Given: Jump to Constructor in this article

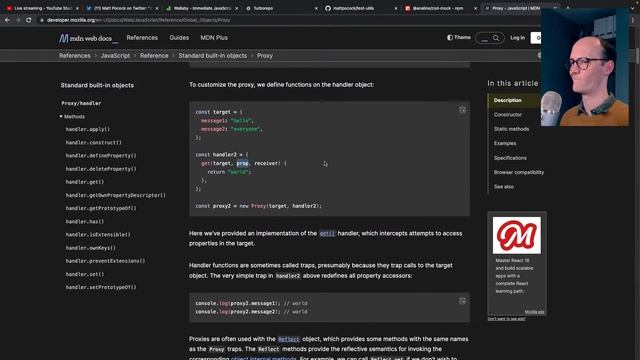Looking at the screenshot, I should tap(508, 115).
